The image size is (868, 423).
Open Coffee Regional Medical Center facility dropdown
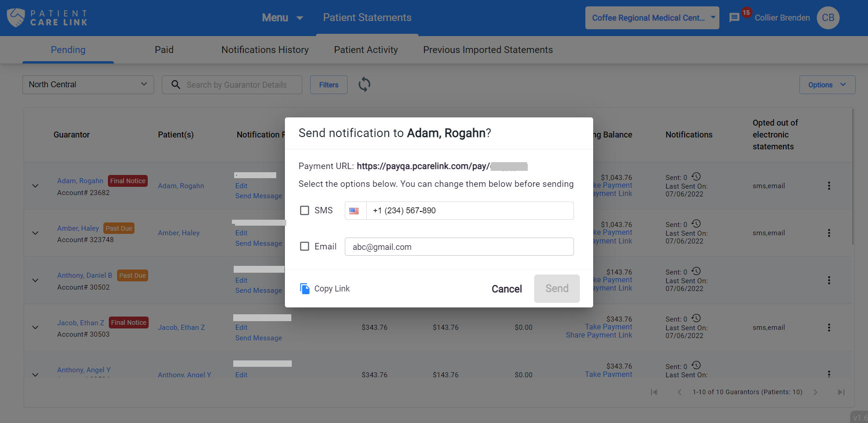click(x=652, y=18)
